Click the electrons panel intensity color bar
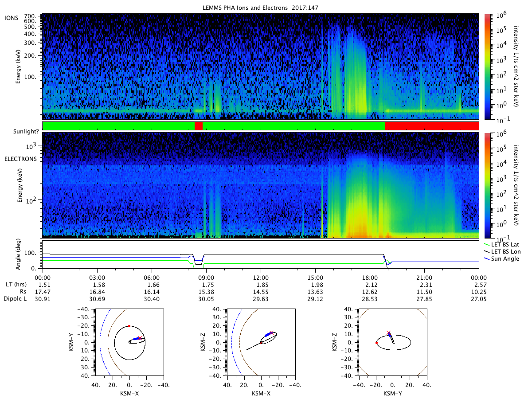Screen dimensions: 532x399 coord(487,185)
